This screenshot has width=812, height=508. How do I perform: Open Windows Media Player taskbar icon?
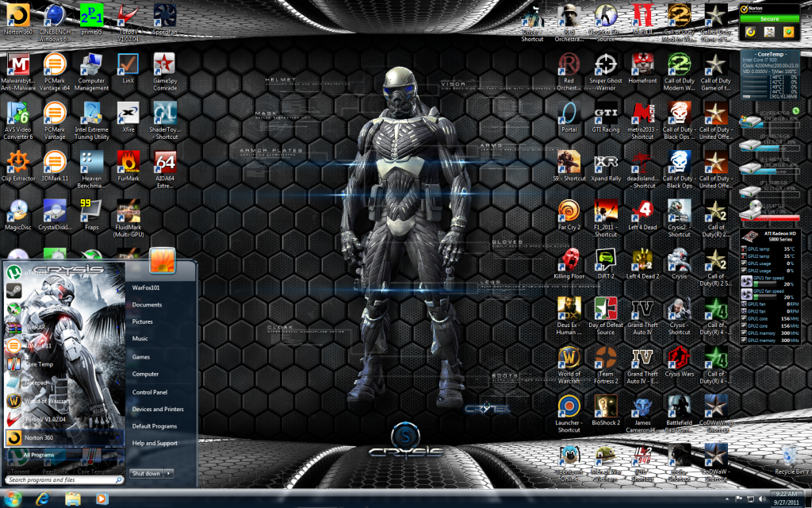pyautogui.click(x=101, y=498)
